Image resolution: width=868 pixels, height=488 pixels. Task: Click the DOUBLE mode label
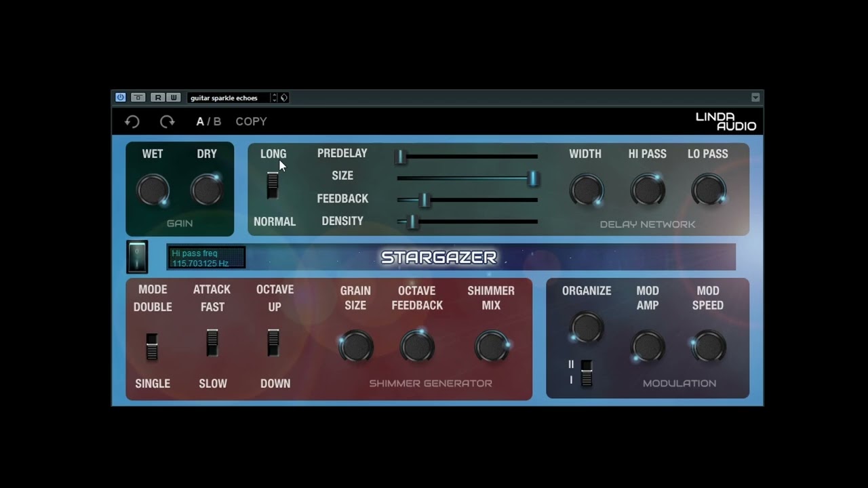(153, 307)
